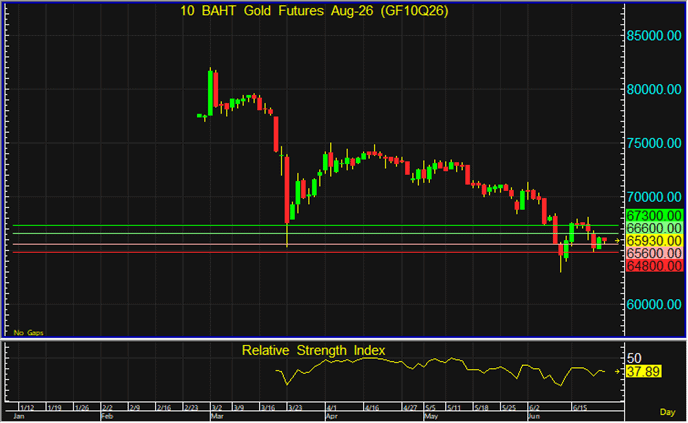Select the 5/11 date label

tap(454, 408)
